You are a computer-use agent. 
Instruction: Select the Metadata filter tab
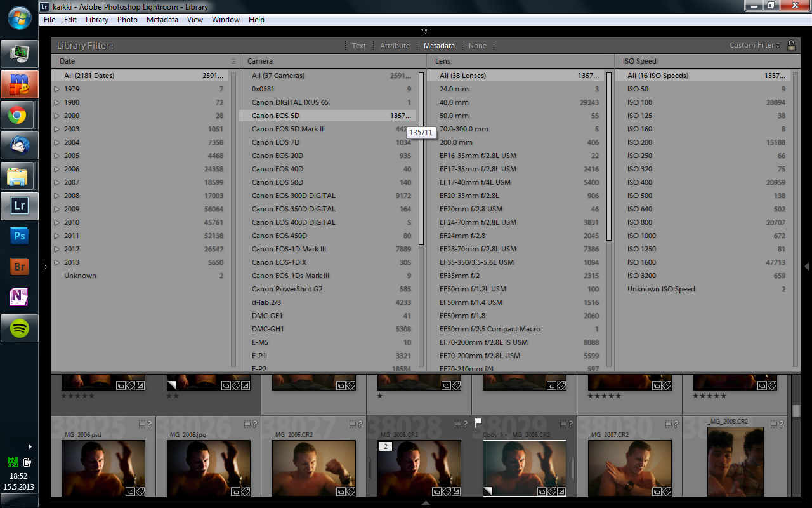coord(439,46)
